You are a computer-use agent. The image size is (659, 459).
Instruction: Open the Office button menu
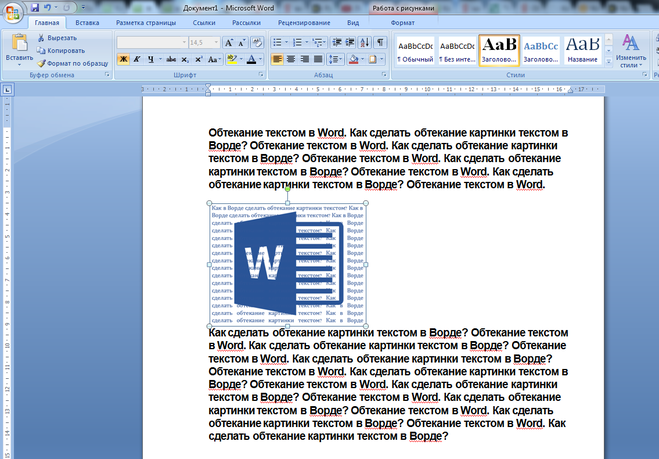click(13, 13)
